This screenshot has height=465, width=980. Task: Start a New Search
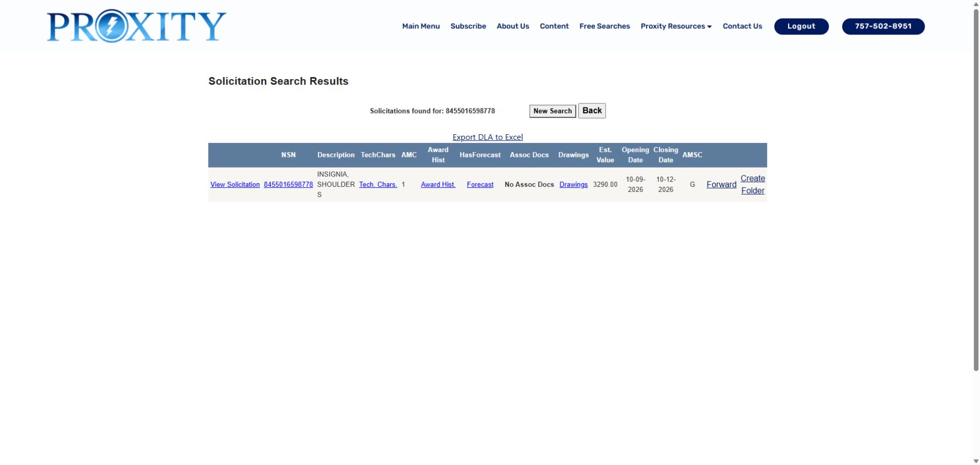point(553,111)
